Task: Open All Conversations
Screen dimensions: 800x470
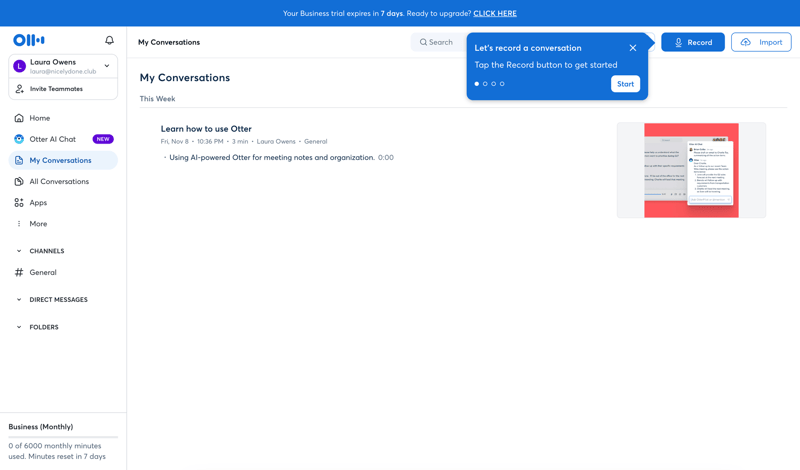Action: point(63,181)
